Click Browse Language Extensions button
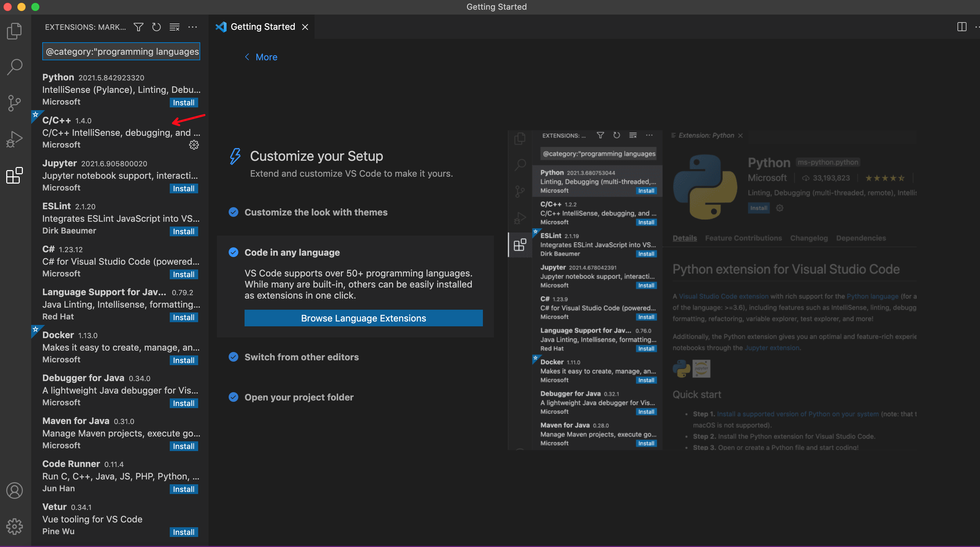980x547 pixels. [x=363, y=318]
